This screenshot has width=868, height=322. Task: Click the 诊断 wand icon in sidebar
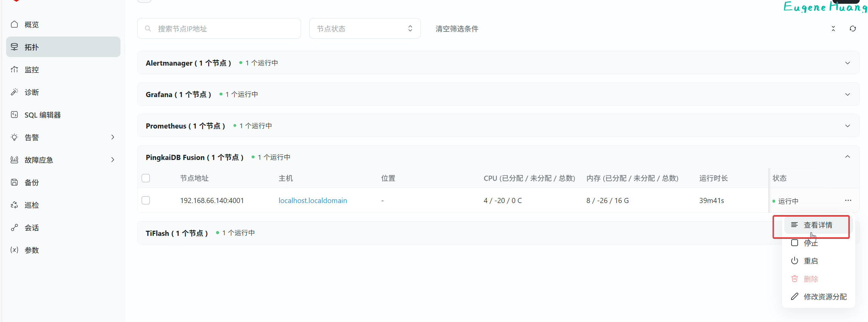click(x=14, y=92)
